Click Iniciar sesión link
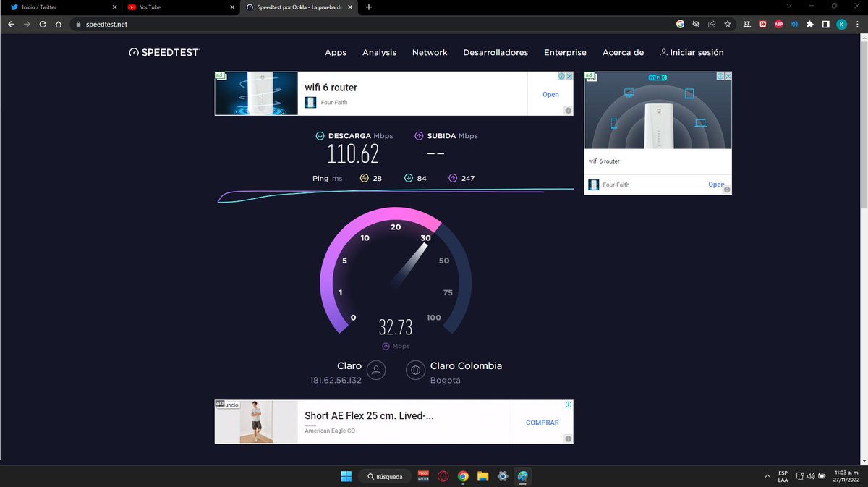868x487 pixels. 692,52
